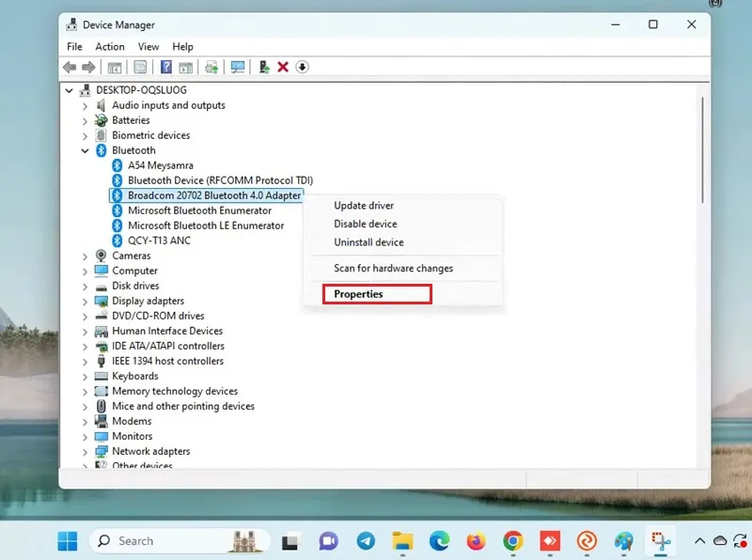Expand the Cameras category
The image size is (752, 560).
coord(85,256)
